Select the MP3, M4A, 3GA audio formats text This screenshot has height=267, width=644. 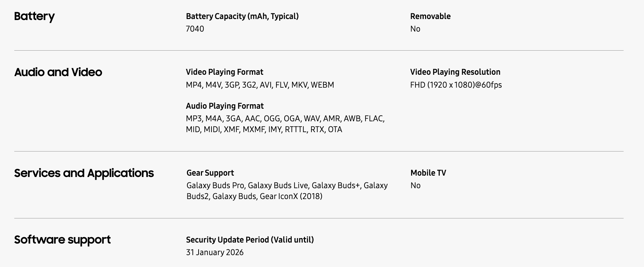pos(285,124)
